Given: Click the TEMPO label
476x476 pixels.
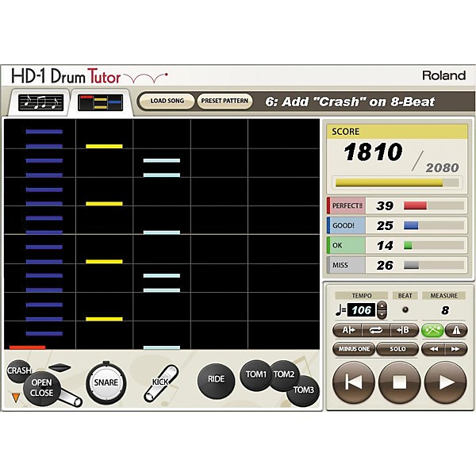Looking at the screenshot, I should click(362, 296).
